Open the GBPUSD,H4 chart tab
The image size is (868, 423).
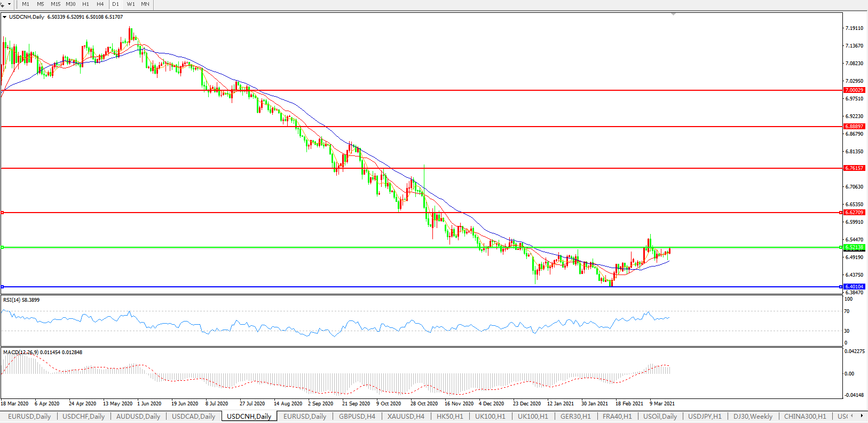click(357, 416)
